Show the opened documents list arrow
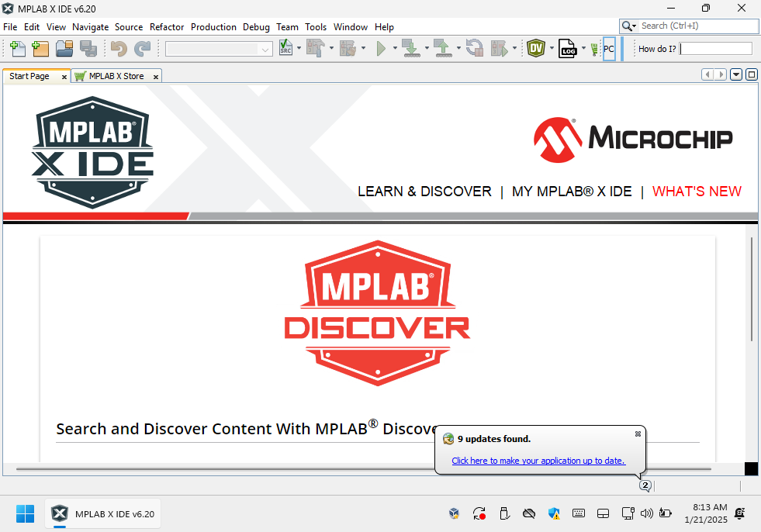Viewport: 761px width, 532px height. pos(736,74)
